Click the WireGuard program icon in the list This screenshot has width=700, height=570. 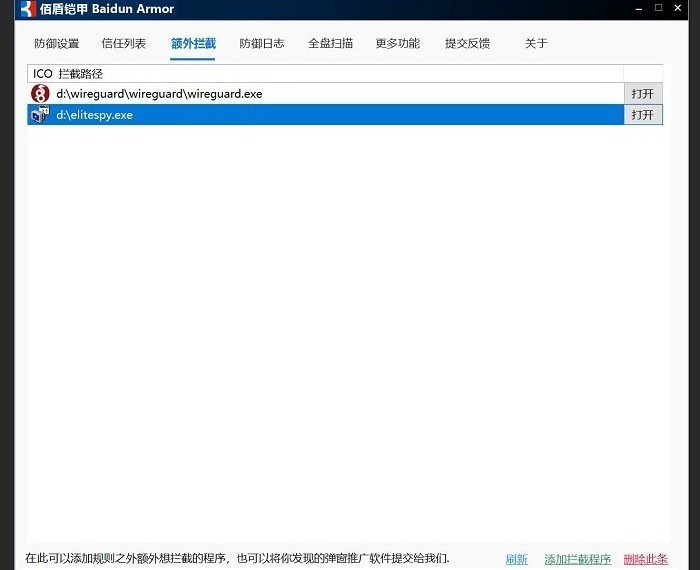(x=40, y=93)
